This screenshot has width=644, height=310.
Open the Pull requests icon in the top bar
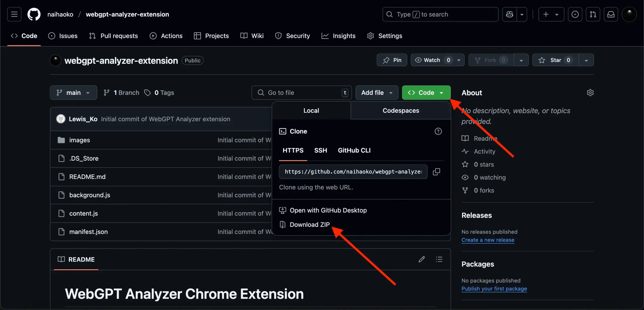[593, 14]
